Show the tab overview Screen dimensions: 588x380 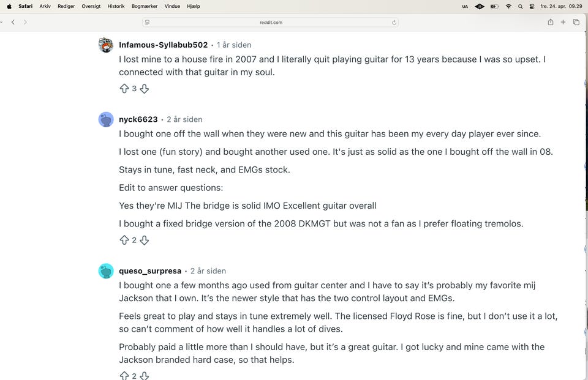[576, 22]
